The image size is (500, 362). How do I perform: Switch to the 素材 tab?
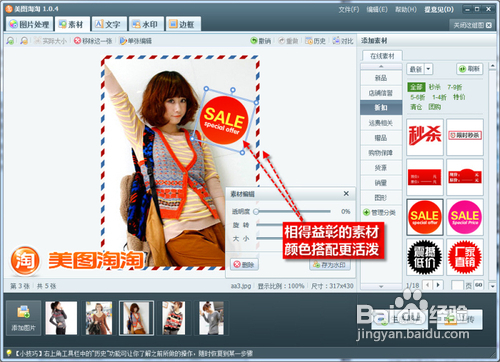72,24
